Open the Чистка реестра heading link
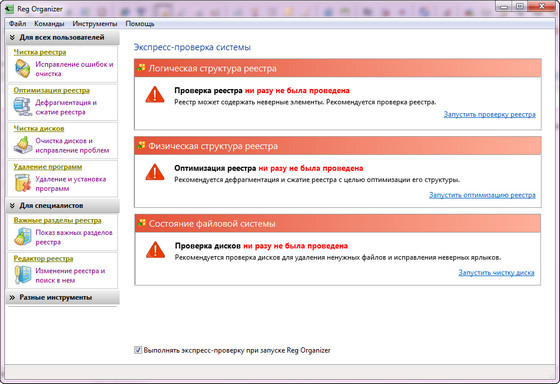 tap(40, 52)
